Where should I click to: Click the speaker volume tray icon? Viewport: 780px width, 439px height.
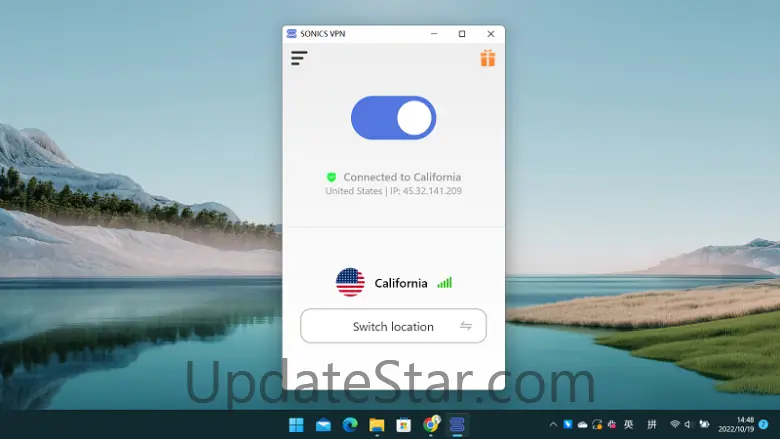[689, 424]
